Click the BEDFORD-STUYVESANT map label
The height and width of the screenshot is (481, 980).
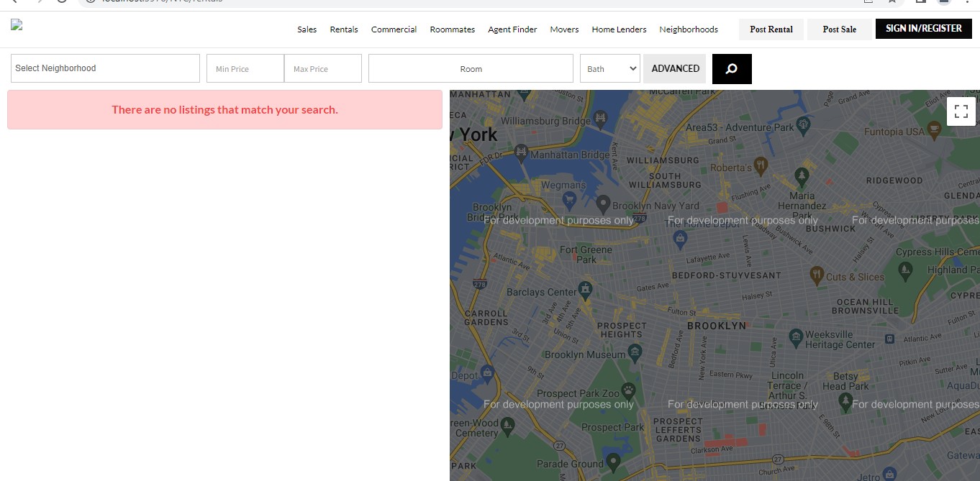coord(726,275)
